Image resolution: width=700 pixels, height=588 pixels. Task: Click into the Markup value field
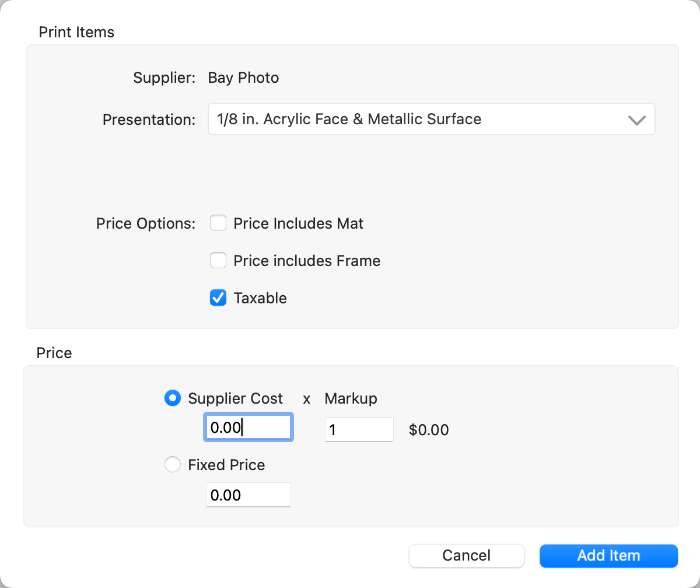pos(359,430)
